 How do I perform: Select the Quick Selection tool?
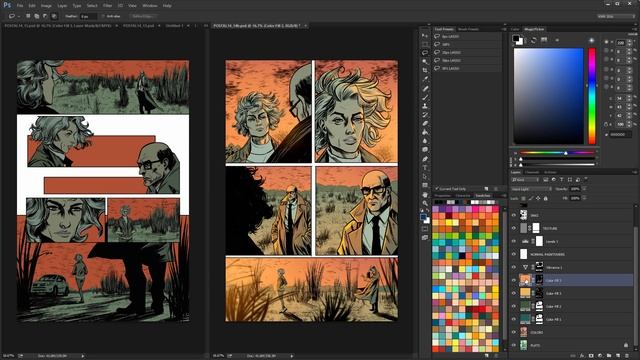[425, 62]
